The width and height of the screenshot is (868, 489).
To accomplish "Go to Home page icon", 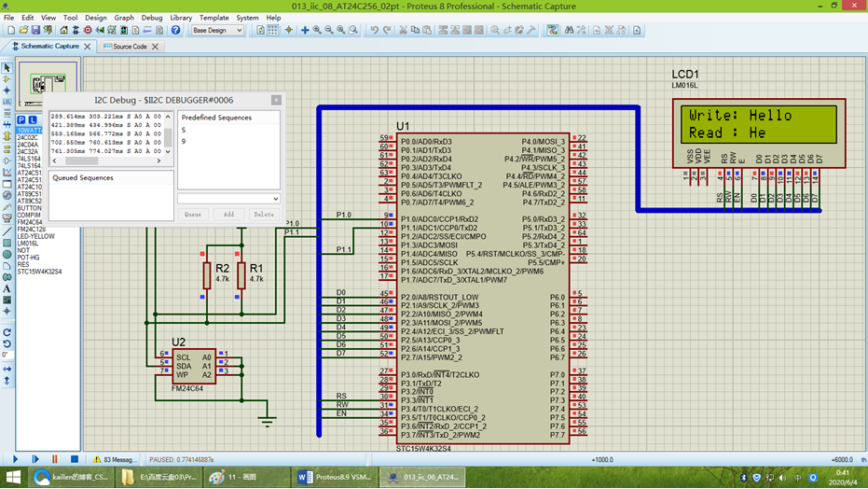I will (x=63, y=31).
